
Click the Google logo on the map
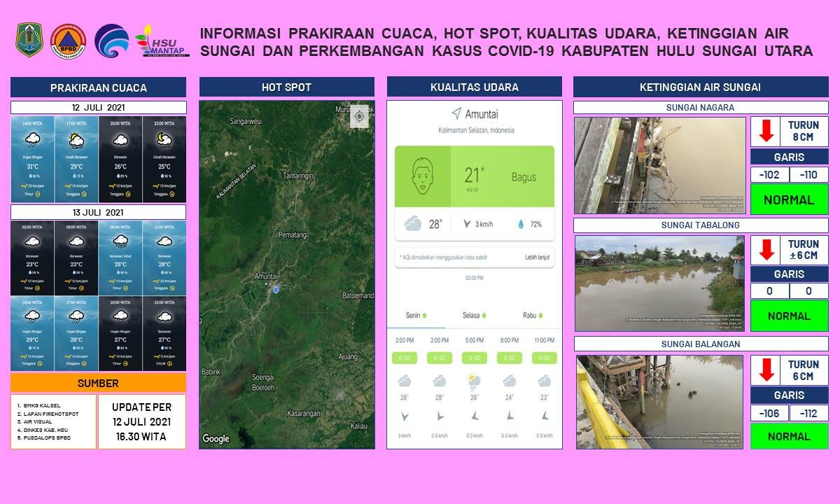pyautogui.click(x=216, y=439)
